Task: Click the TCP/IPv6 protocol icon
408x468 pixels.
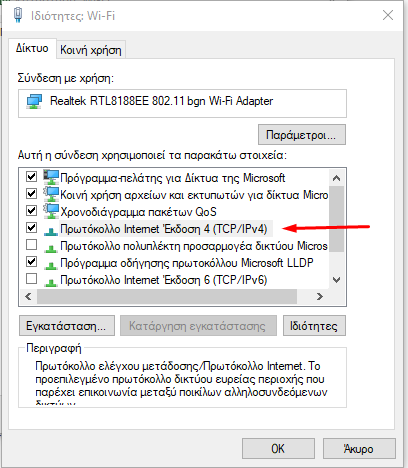Action: (51, 282)
